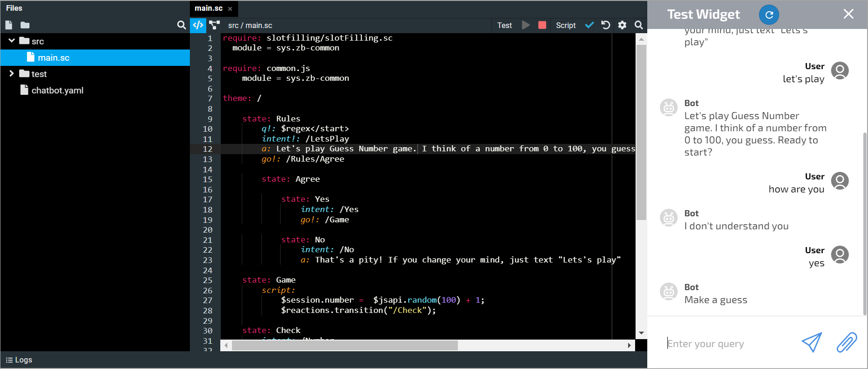Open file search in Files panel
This screenshot has width=868, height=369.
click(181, 25)
